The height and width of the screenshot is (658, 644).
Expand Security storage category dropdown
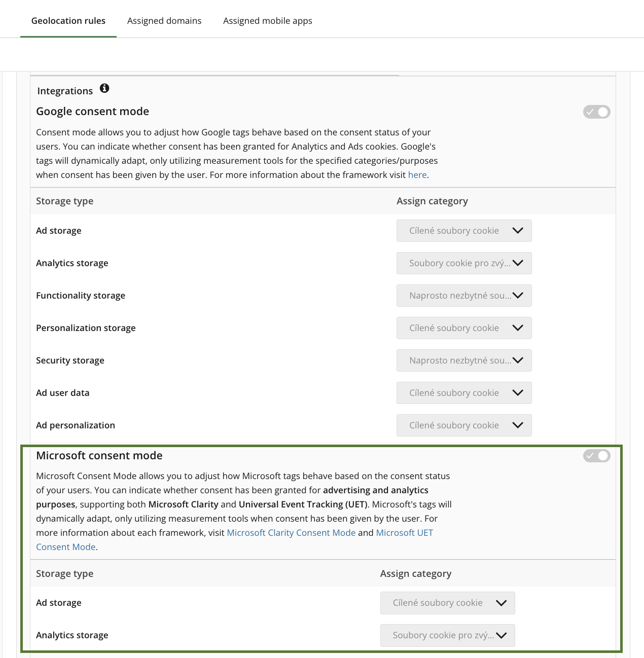(464, 360)
